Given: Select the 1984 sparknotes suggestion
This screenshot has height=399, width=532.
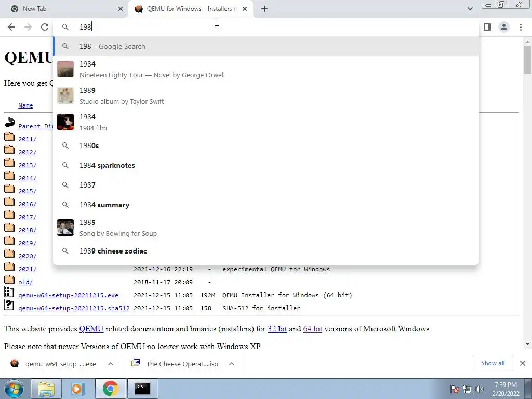Looking at the screenshot, I should pos(267,165).
